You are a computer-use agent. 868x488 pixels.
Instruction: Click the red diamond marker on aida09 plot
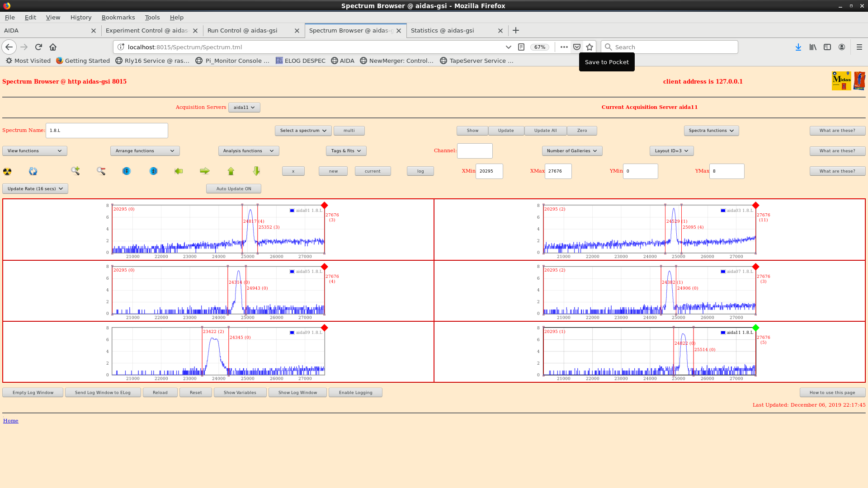coord(324,328)
